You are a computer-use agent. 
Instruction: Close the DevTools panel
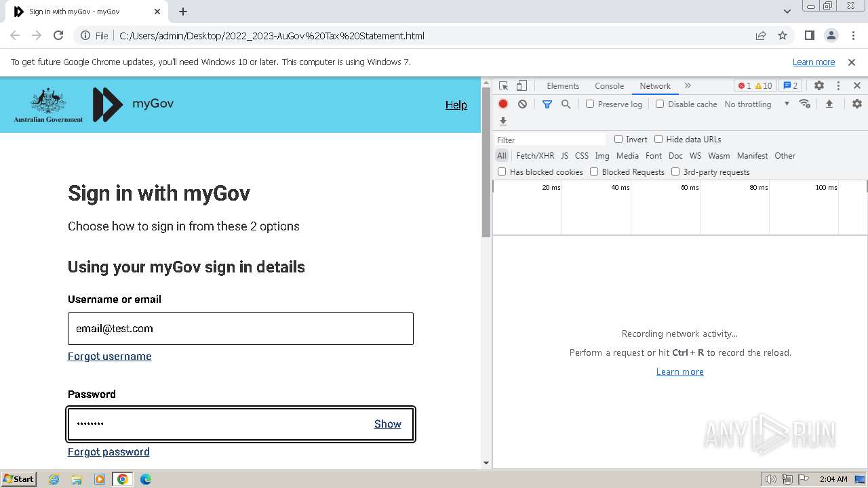(857, 85)
